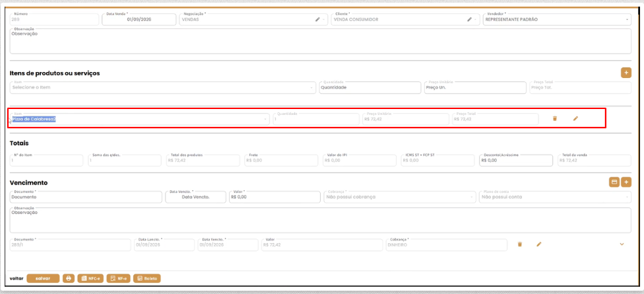Click the printer icon button
The height and width of the screenshot is (294, 644).
[x=69, y=278]
